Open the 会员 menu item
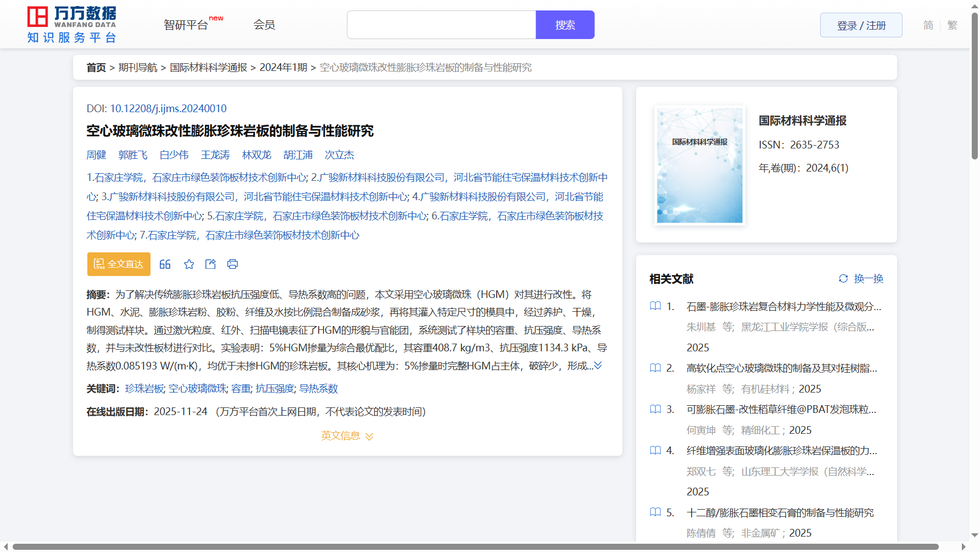The width and height of the screenshot is (980, 552). [x=264, y=25]
